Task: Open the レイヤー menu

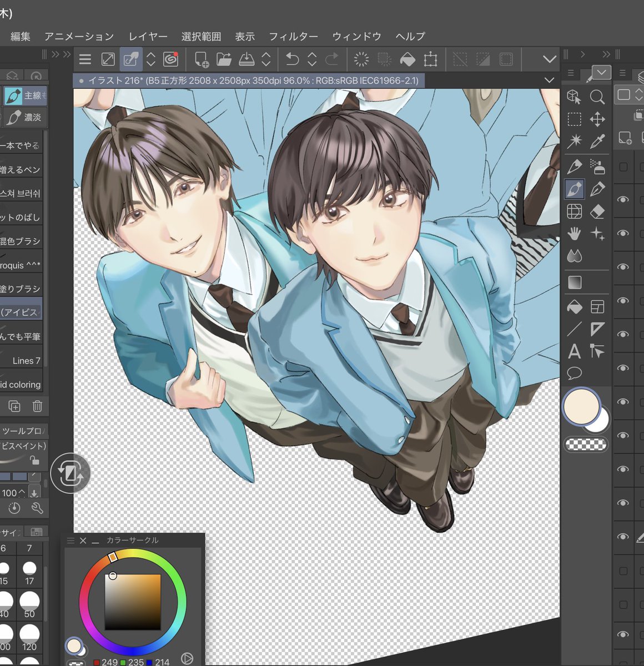Action: tap(148, 37)
